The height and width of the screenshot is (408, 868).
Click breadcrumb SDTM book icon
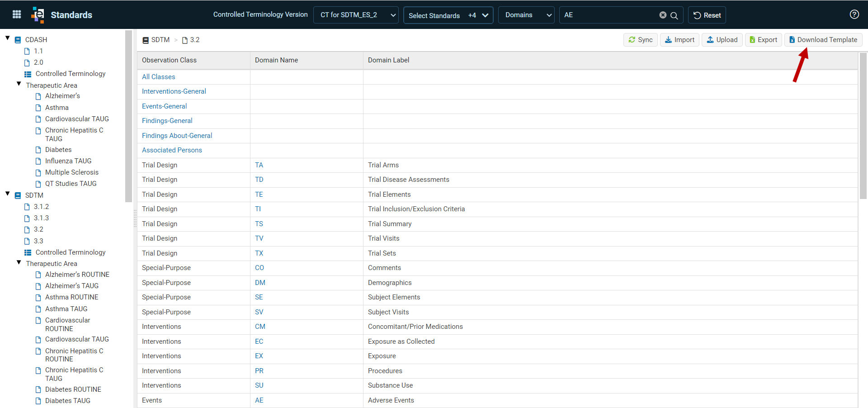(146, 40)
